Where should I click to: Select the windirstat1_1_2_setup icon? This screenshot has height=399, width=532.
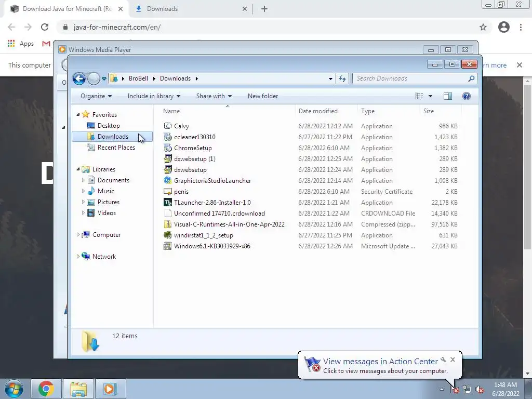click(x=168, y=235)
